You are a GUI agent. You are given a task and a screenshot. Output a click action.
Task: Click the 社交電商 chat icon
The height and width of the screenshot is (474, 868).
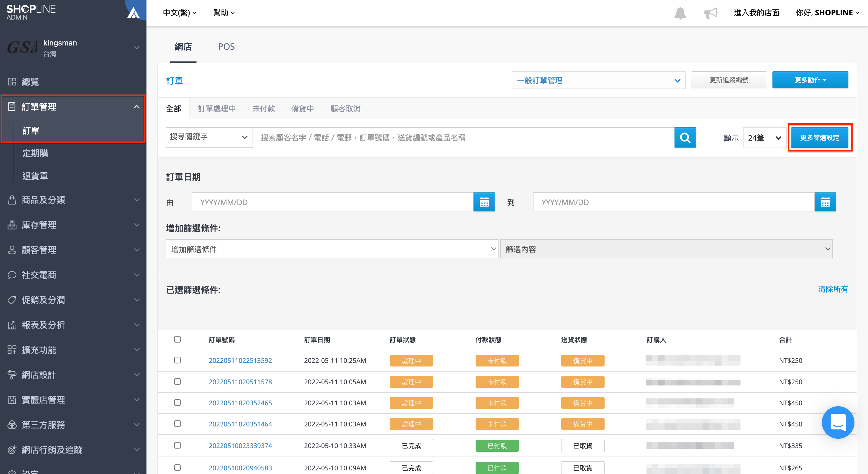[12, 275]
